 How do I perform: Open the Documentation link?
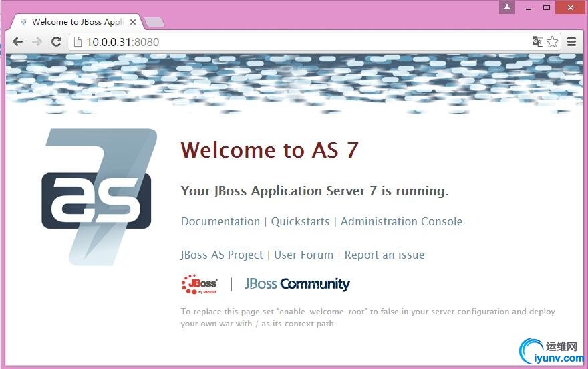(220, 221)
